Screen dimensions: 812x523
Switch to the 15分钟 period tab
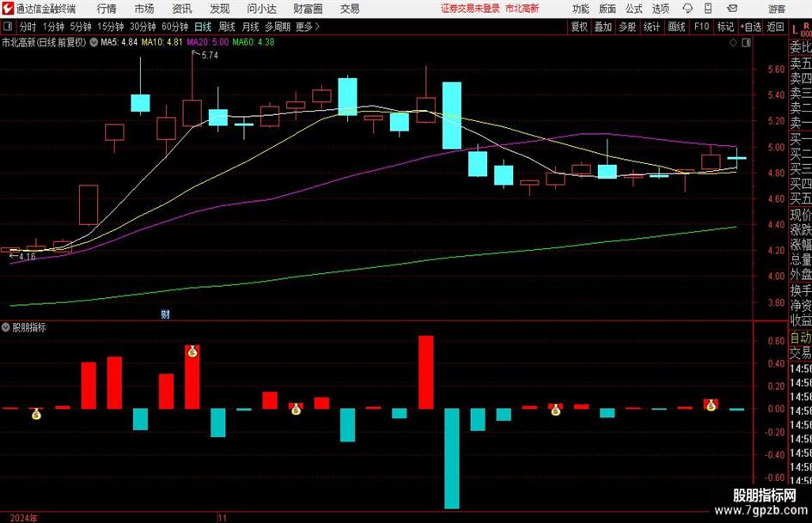pos(111,27)
